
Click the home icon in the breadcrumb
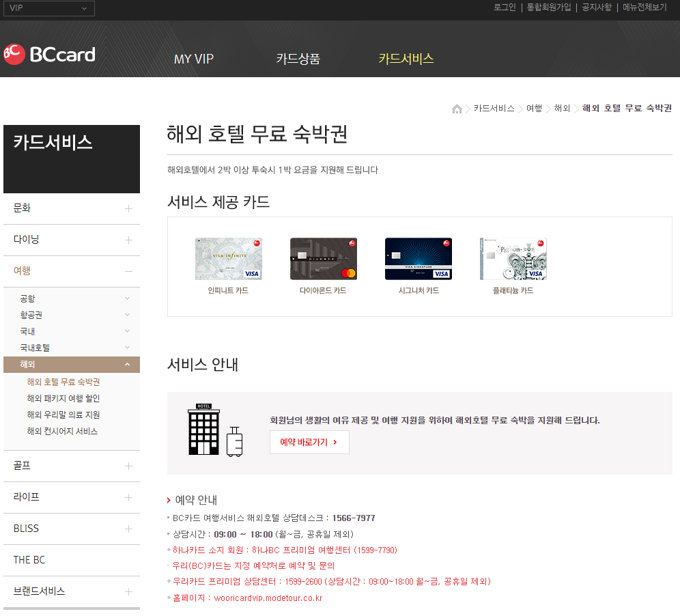coord(456,108)
